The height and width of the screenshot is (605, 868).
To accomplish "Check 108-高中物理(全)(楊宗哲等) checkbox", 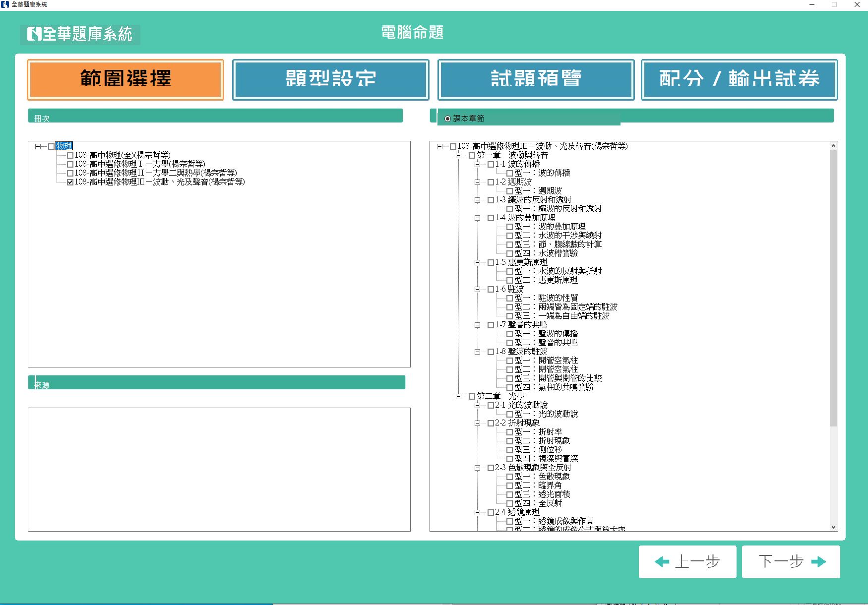I will click(x=70, y=155).
